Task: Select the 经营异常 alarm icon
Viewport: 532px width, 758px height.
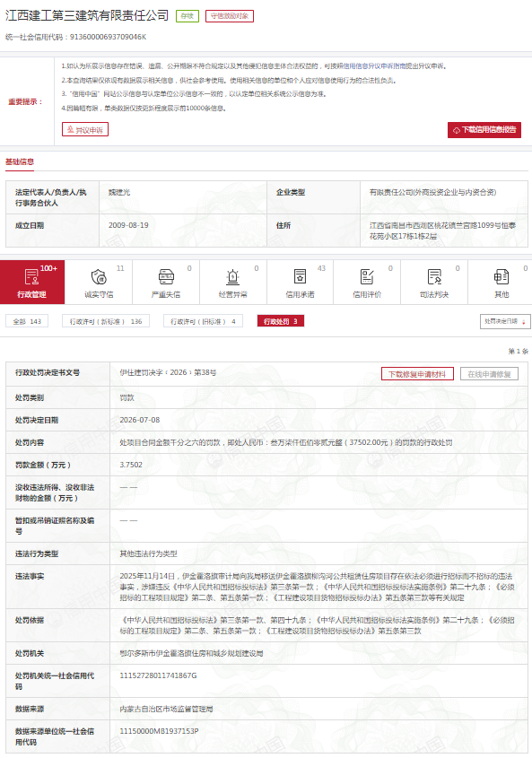Action: (x=232, y=277)
